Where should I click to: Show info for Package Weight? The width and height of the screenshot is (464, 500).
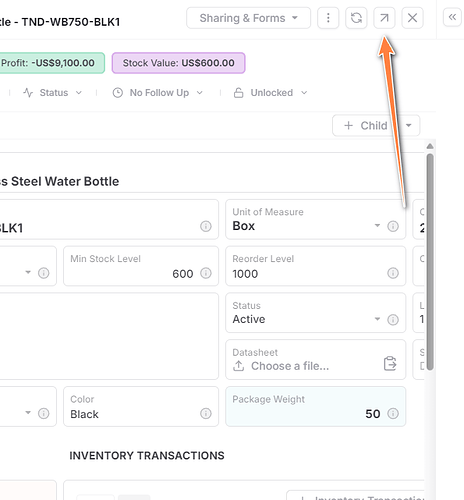click(x=393, y=413)
